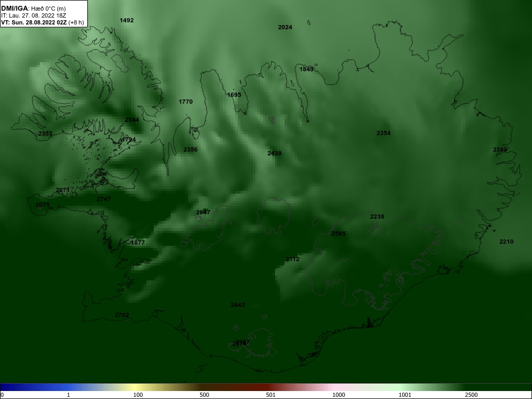Screen dimensions: 532x399
Task: Click the map value 2238
Action: coord(377,217)
